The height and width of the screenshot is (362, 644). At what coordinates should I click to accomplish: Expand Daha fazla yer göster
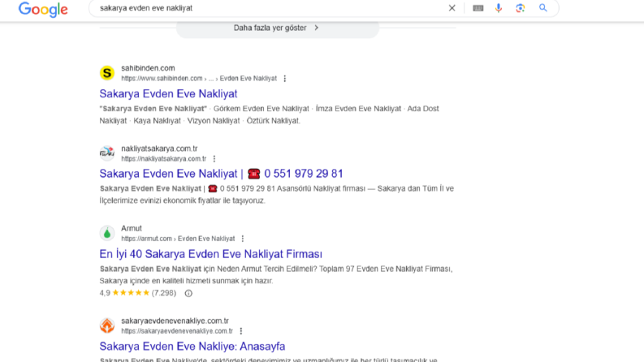(278, 28)
